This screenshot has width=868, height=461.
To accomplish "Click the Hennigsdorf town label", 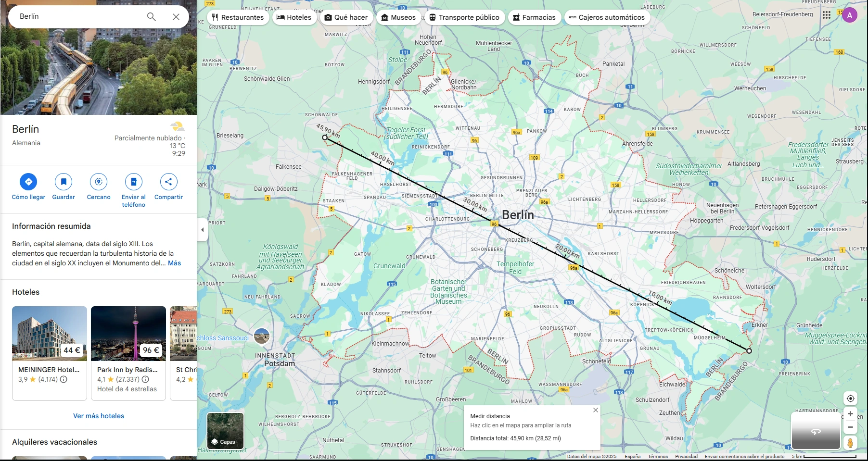I will [374, 82].
